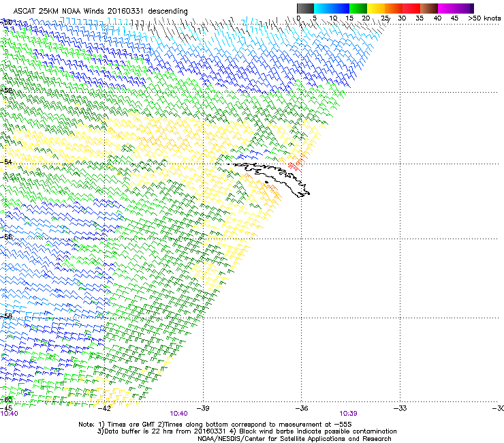Click the green 15-20 knots legend segment

click(358, 8)
